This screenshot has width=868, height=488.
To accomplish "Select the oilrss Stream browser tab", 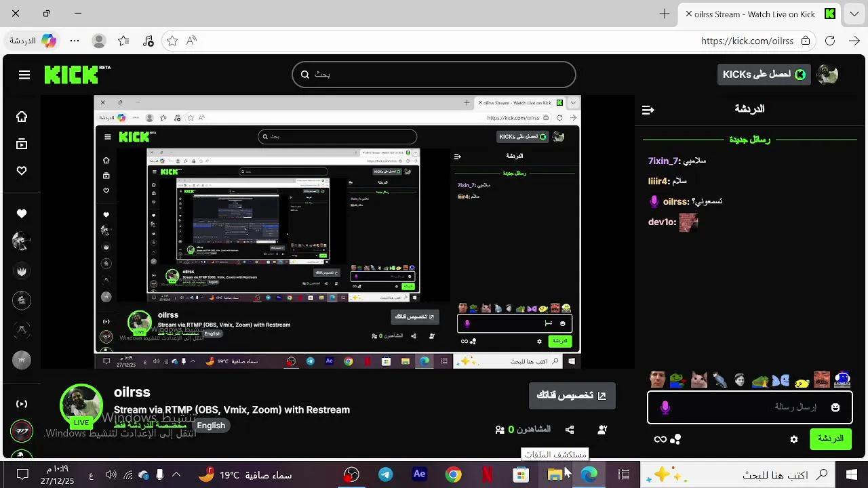I will pyautogui.click(x=759, y=14).
